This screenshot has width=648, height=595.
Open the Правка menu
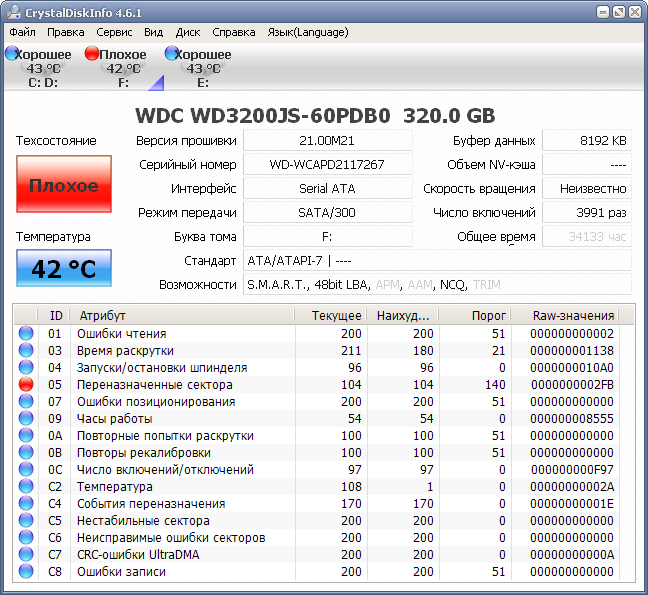pos(66,32)
